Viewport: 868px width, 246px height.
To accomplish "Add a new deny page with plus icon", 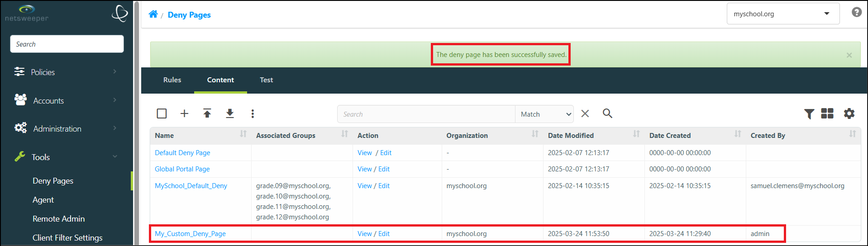I will click(184, 114).
